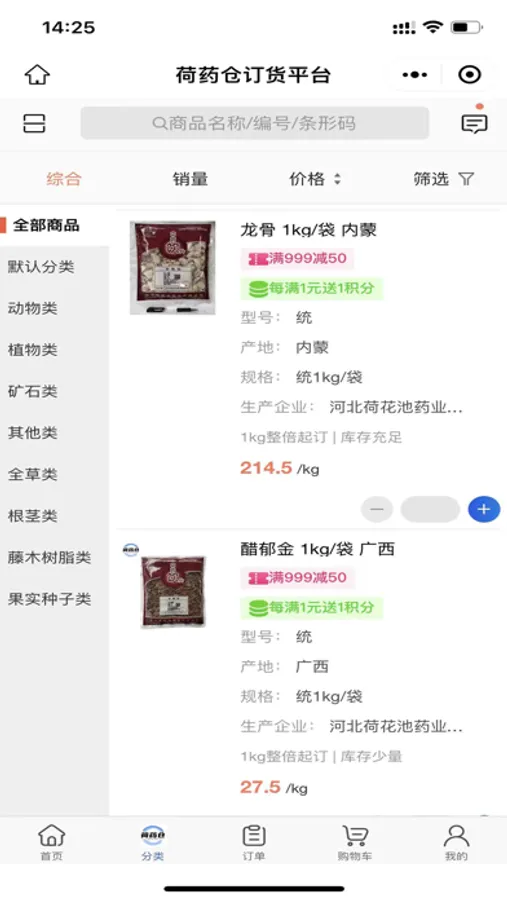507x900 pixels.
Task: Increase 龙骨 quantity with plus button
Action: coord(483,509)
